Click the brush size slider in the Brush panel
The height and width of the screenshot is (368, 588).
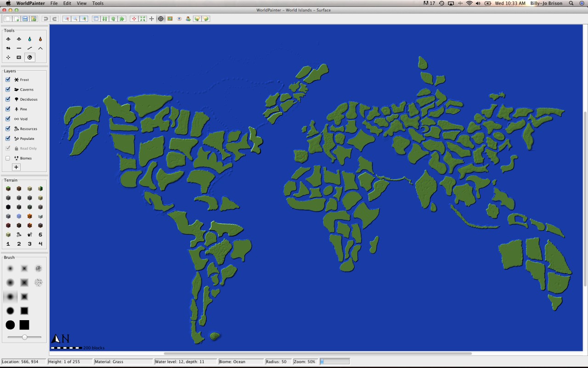tap(24, 337)
